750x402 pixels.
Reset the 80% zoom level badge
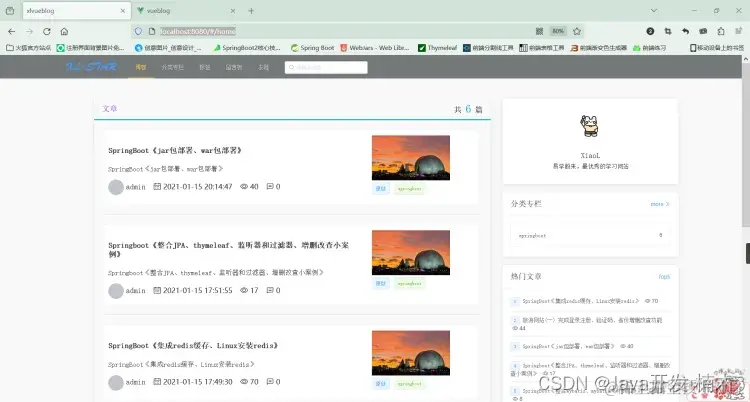point(558,31)
